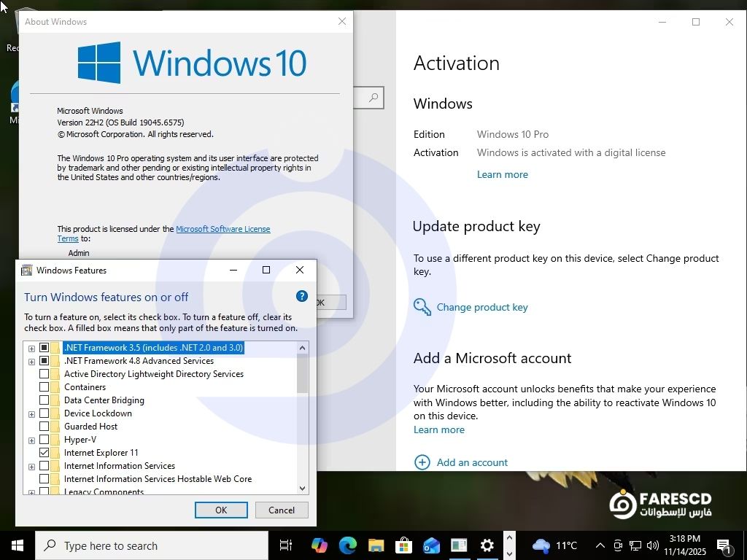Screen dimensions: 747x560
Task: Open the Microsoft Software License link
Action: pos(222,229)
